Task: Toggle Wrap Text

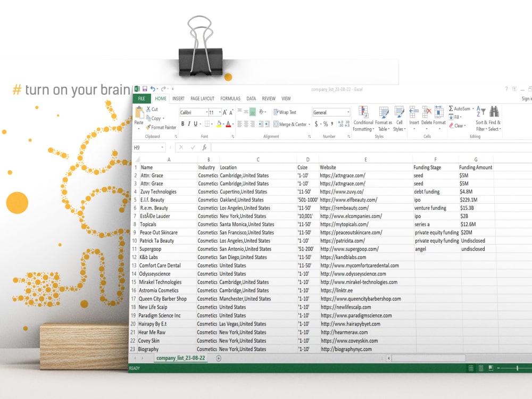Action: coord(285,112)
